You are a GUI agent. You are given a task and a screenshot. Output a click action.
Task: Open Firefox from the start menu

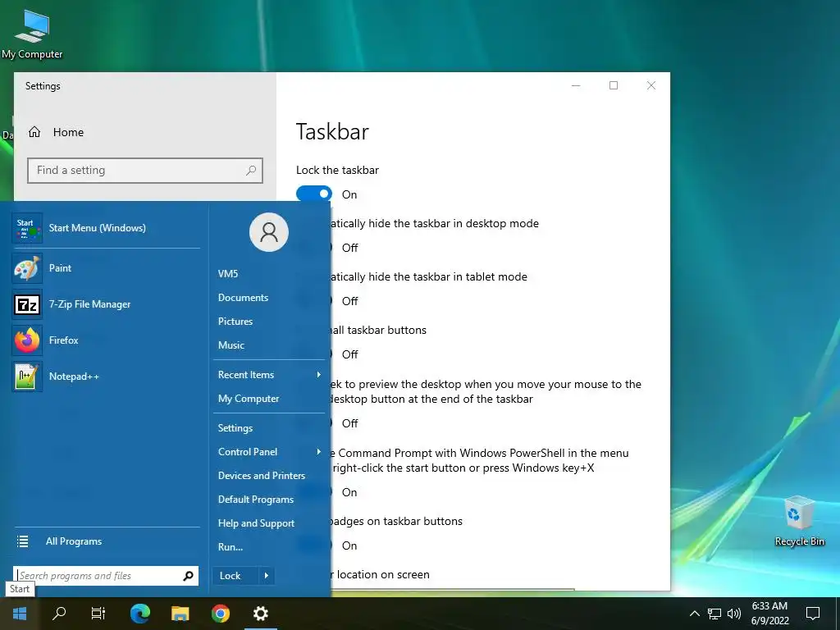coord(106,340)
